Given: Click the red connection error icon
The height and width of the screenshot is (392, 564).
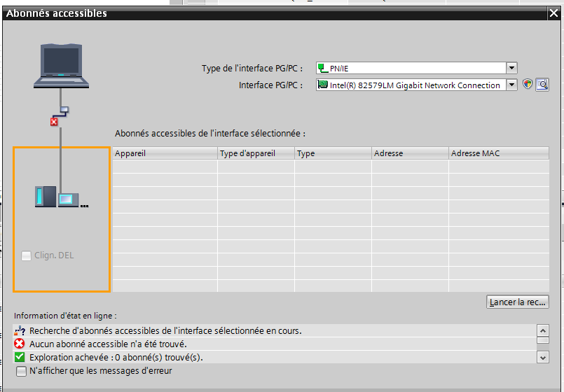Looking at the screenshot, I should pyautogui.click(x=54, y=122).
